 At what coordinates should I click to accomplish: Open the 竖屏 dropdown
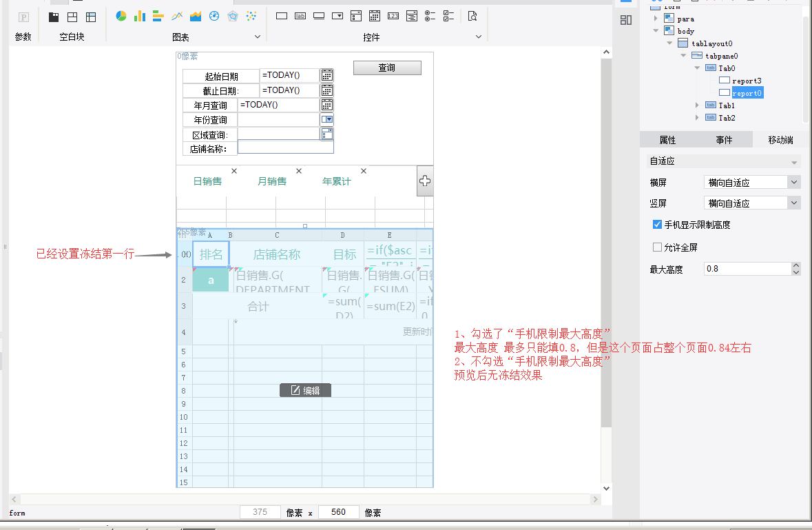point(794,203)
